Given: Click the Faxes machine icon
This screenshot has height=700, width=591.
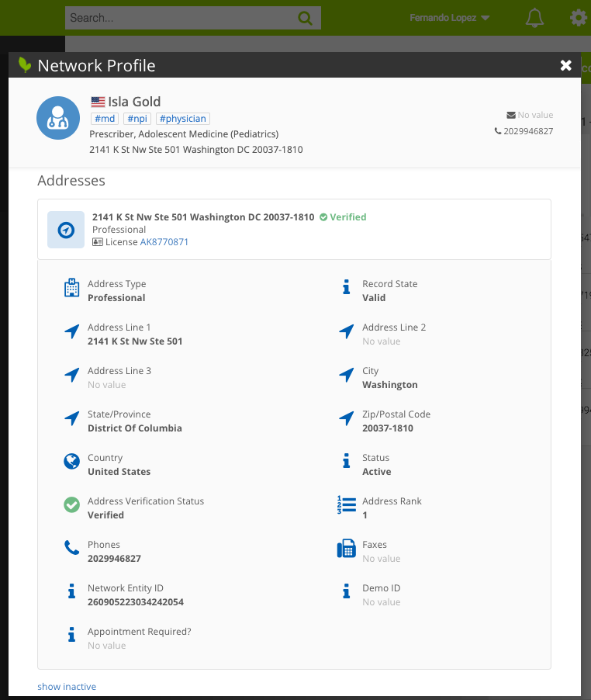Looking at the screenshot, I should tap(346, 549).
